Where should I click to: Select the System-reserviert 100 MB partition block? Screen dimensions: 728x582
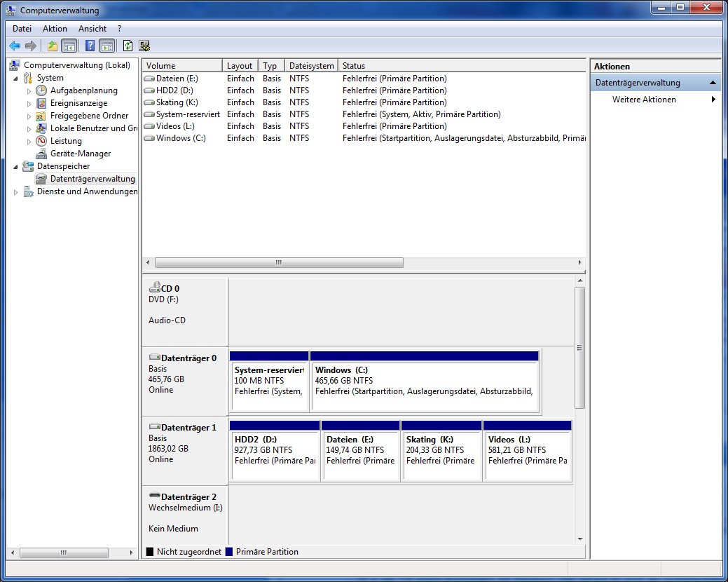pyautogui.click(x=269, y=381)
